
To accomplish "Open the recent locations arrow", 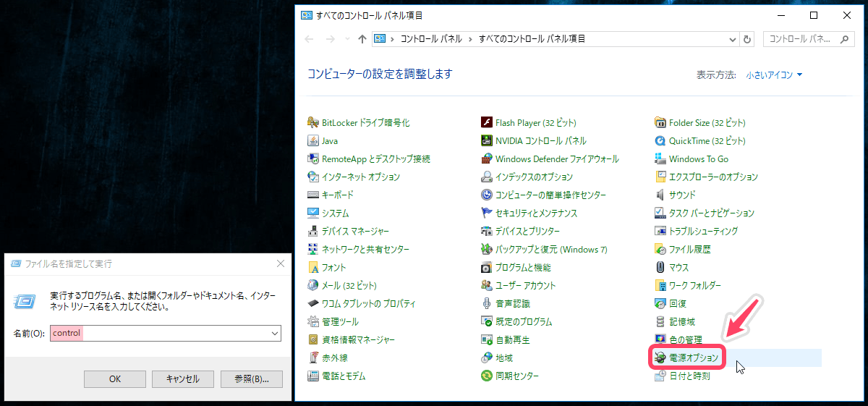I will coord(347,40).
